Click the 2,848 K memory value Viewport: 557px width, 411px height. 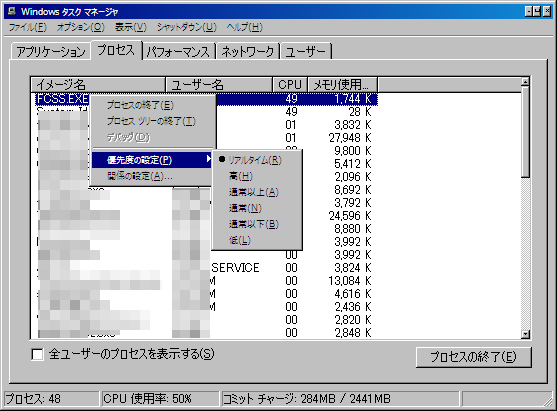click(x=353, y=333)
